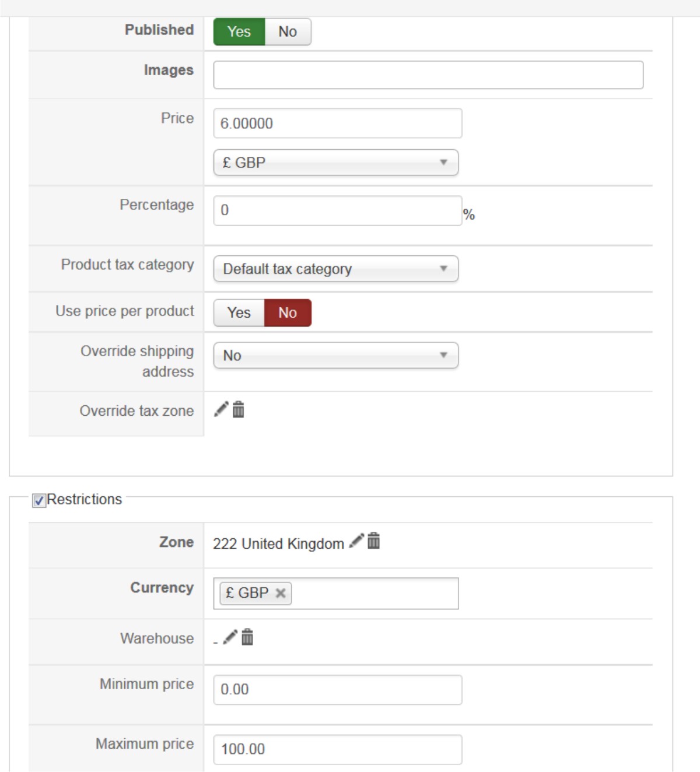Click into the Images input field
This screenshot has height=772, width=700.
coord(428,75)
